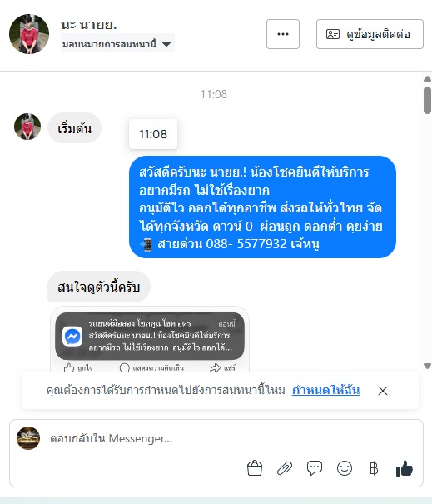Click the scrollbar down arrow

(x=427, y=366)
